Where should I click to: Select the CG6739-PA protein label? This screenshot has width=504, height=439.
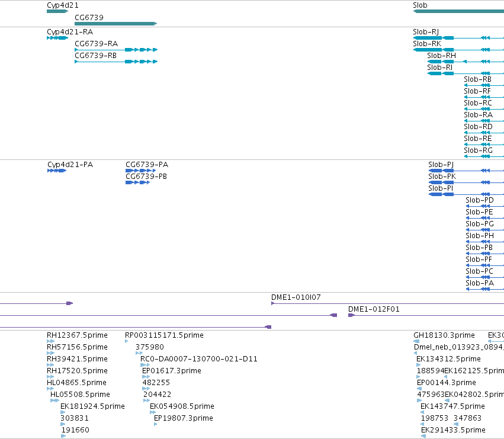point(147,165)
